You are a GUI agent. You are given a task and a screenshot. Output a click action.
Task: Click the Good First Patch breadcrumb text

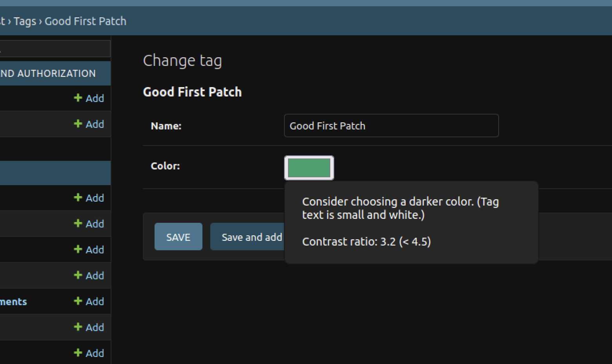click(x=86, y=21)
